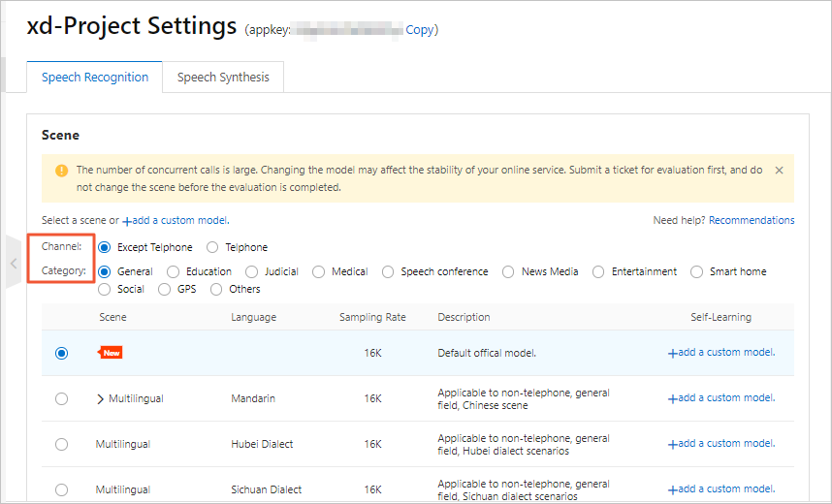Collapse the left sidebar arrow handle
The image size is (832, 504).
[x=14, y=263]
